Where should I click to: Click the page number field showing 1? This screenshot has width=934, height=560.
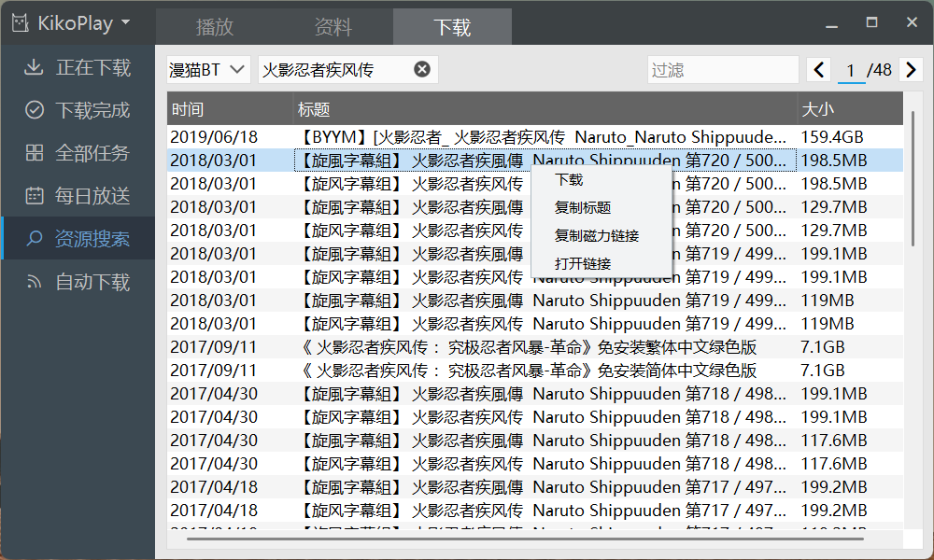click(851, 70)
